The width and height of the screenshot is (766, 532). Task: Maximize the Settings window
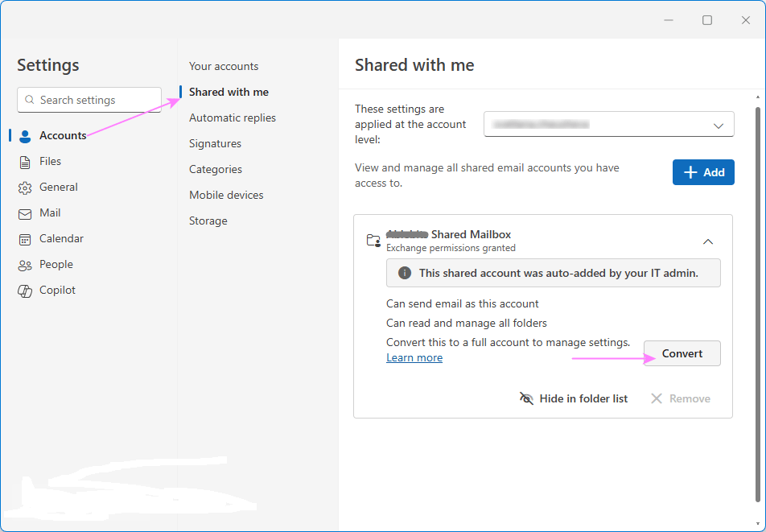pos(707,20)
